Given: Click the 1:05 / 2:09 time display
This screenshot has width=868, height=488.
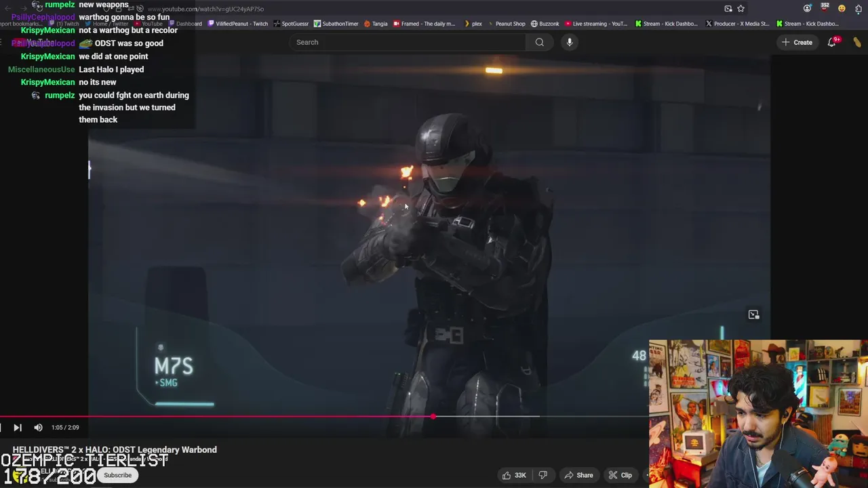Looking at the screenshot, I should [65, 428].
